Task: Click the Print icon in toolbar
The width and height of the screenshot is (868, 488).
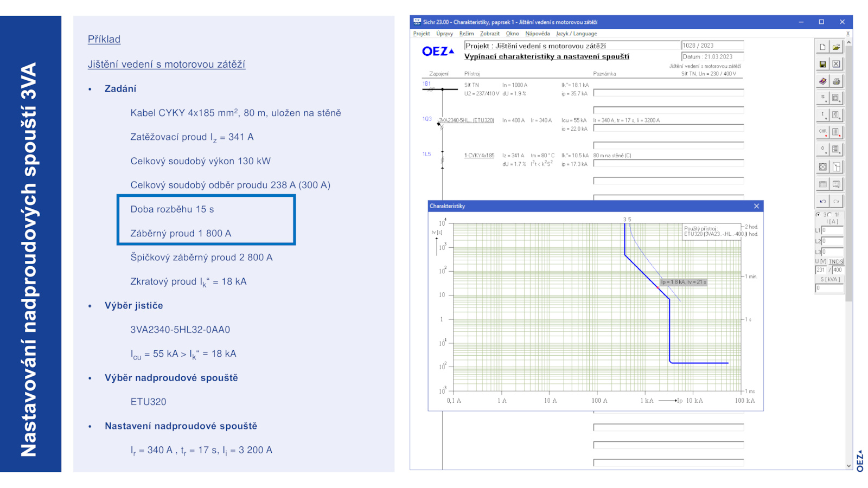Action: pyautogui.click(x=836, y=81)
